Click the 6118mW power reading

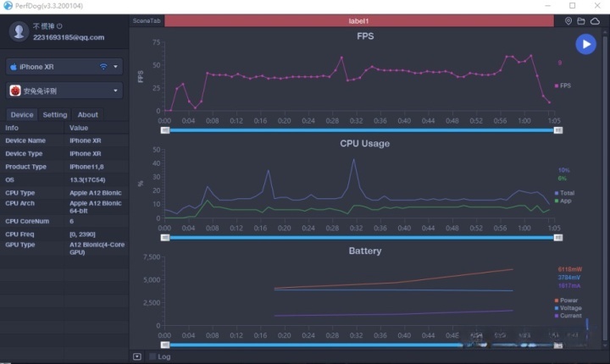click(x=570, y=269)
